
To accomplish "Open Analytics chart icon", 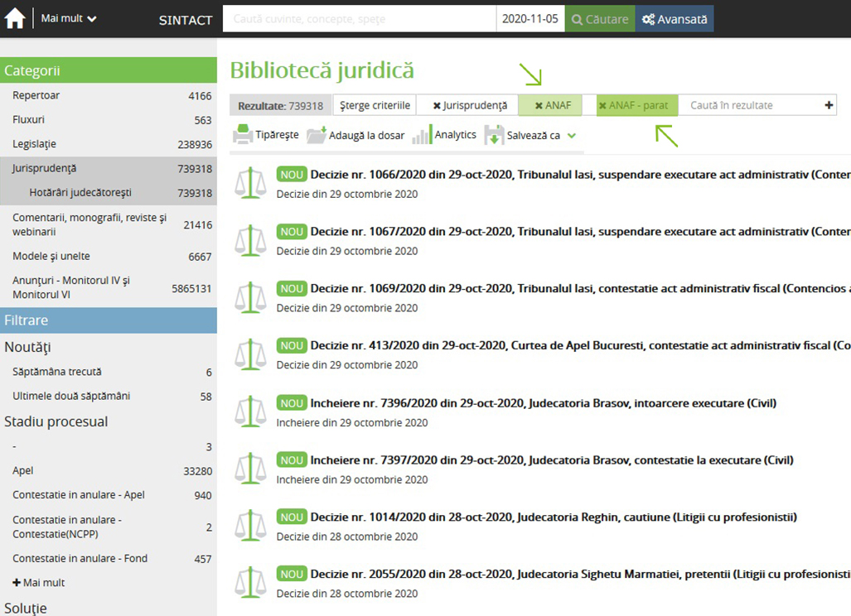I will tap(422, 135).
